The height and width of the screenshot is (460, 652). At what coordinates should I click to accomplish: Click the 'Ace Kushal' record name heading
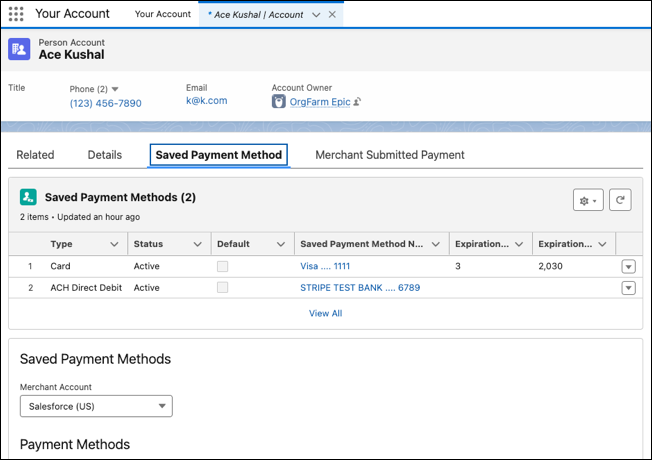point(72,54)
